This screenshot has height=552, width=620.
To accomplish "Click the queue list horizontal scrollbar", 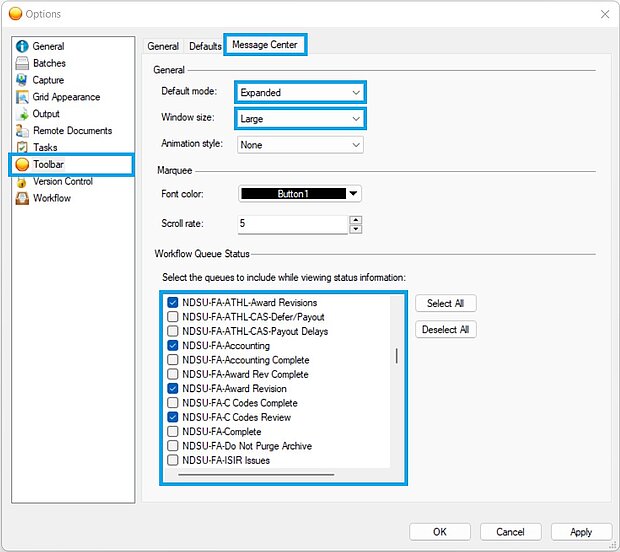I will point(256,474).
